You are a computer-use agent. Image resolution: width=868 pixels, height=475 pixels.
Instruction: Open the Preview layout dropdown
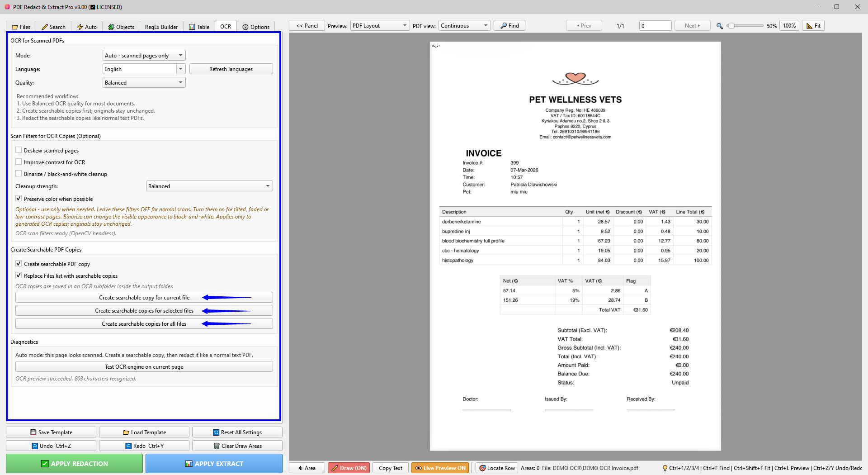tap(380, 26)
